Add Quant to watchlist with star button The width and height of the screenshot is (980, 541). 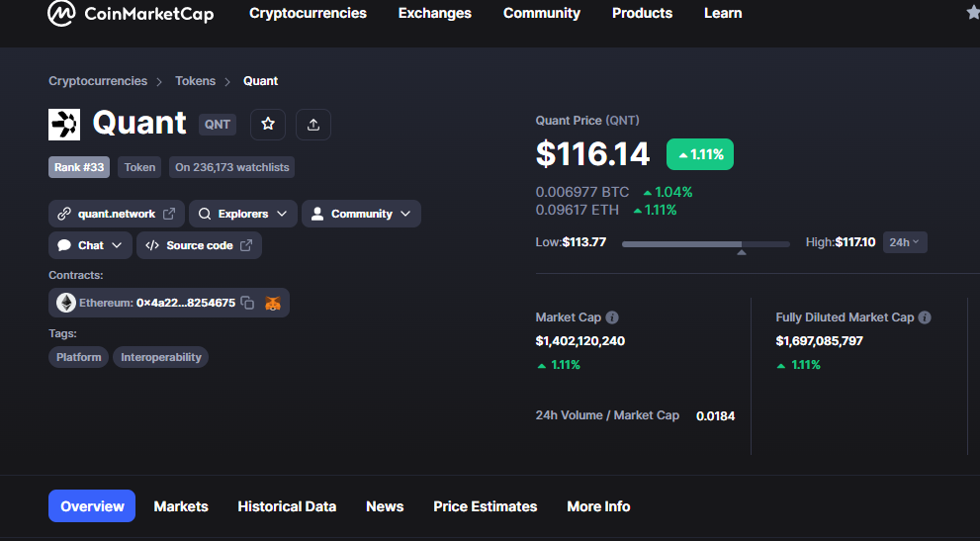coord(268,125)
